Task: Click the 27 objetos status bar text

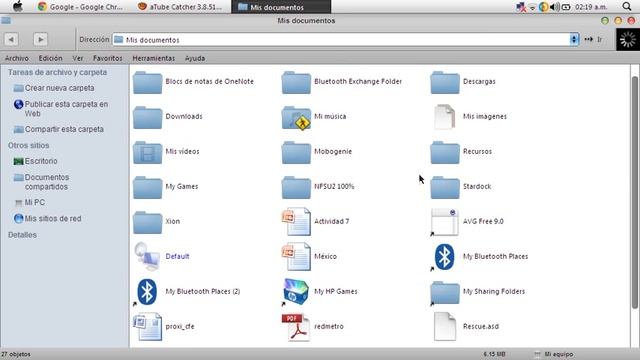Action: click(16, 354)
